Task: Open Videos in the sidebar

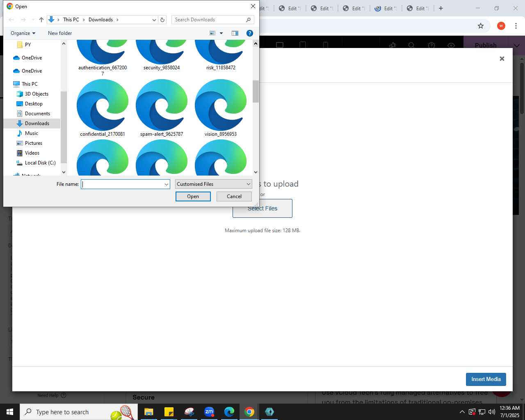Action: (32, 153)
